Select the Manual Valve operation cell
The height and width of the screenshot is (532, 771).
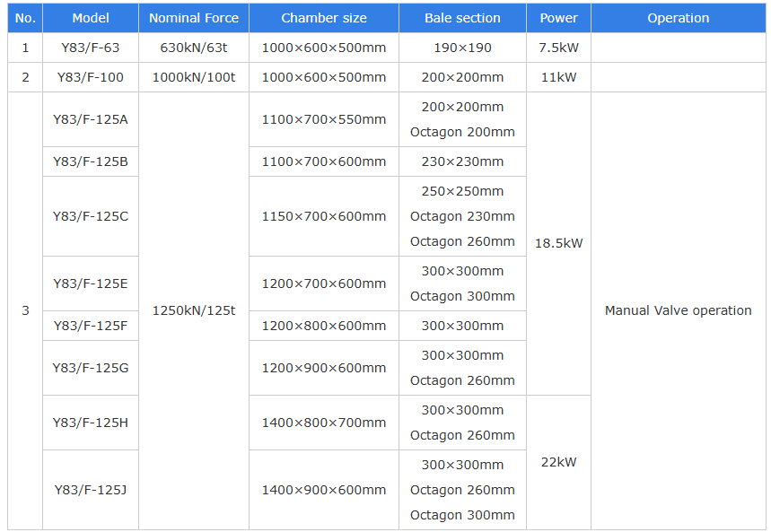point(678,310)
